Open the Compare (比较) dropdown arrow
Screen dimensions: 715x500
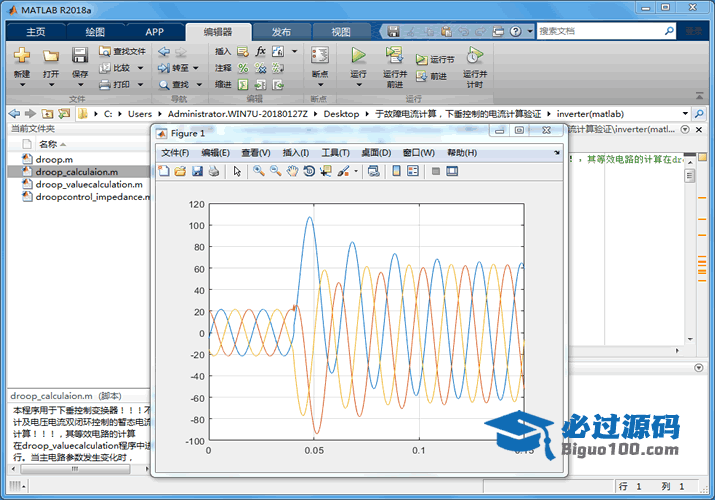[x=140, y=68]
